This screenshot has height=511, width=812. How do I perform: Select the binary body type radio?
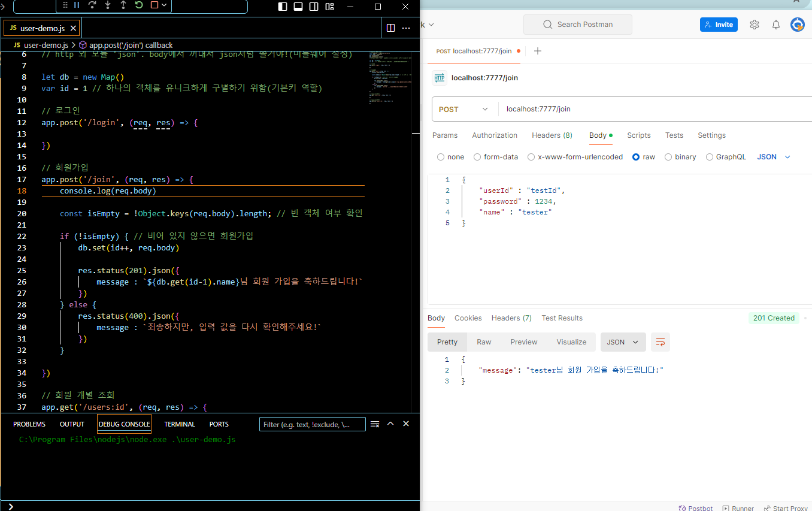(668, 157)
